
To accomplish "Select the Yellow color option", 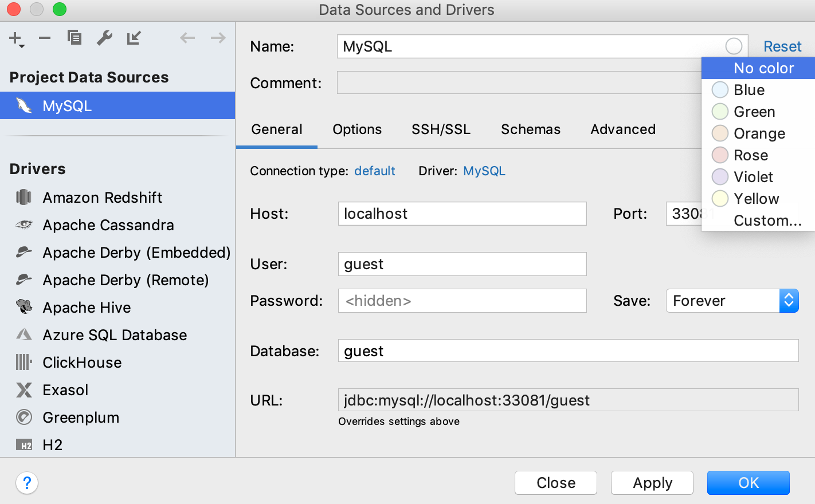I will [x=758, y=199].
